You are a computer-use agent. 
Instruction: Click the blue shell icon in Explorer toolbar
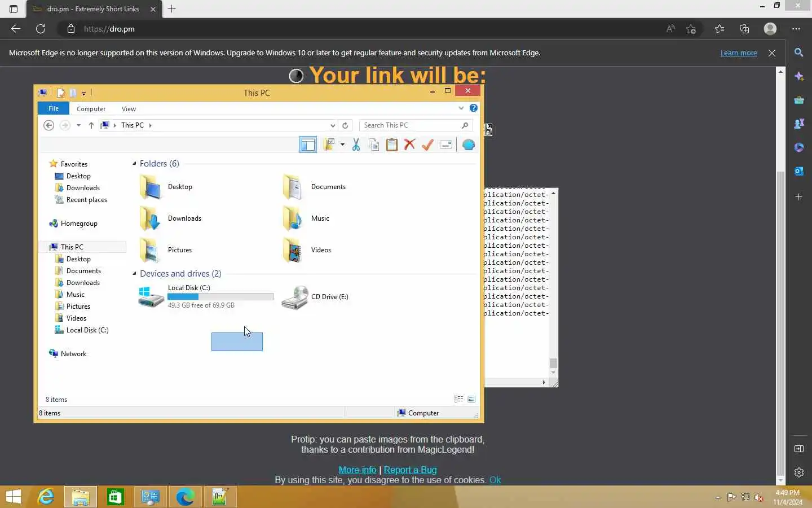(x=469, y=145)
